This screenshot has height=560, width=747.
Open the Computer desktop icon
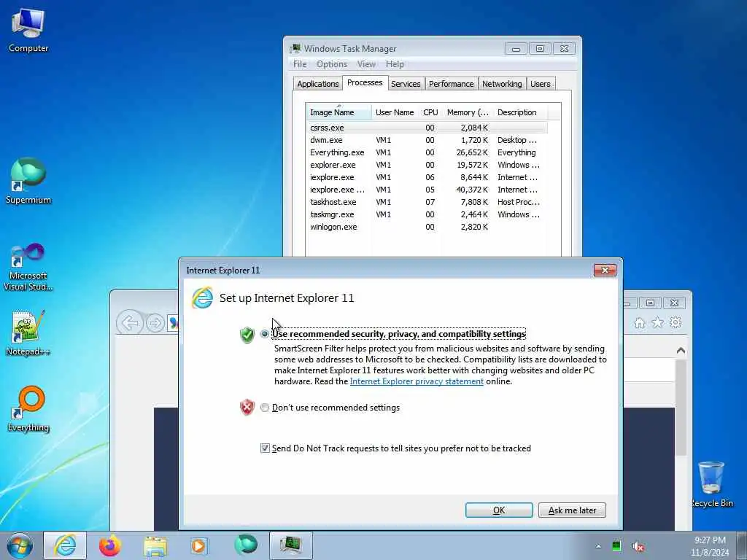click(x=28, y=31)
